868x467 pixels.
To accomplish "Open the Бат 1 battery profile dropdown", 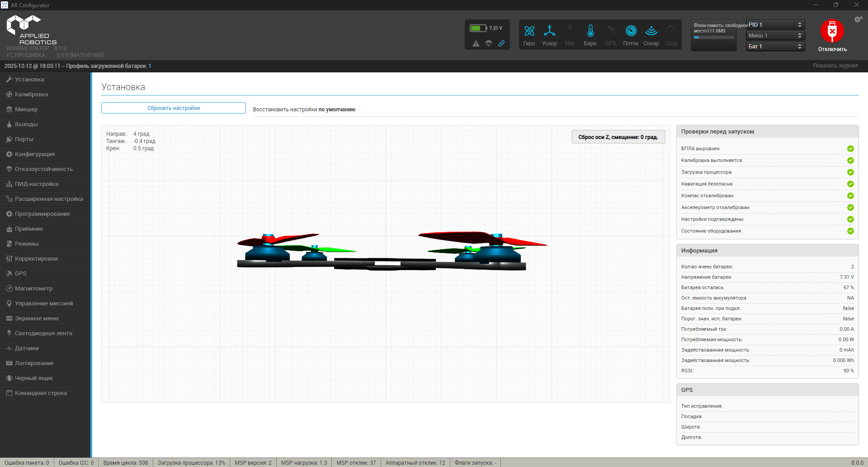I will coord(775,47).
